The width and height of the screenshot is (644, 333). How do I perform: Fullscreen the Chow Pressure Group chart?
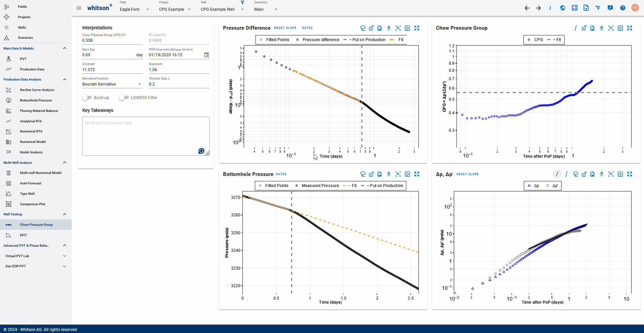pyautogui.click(x=630, y=28)
